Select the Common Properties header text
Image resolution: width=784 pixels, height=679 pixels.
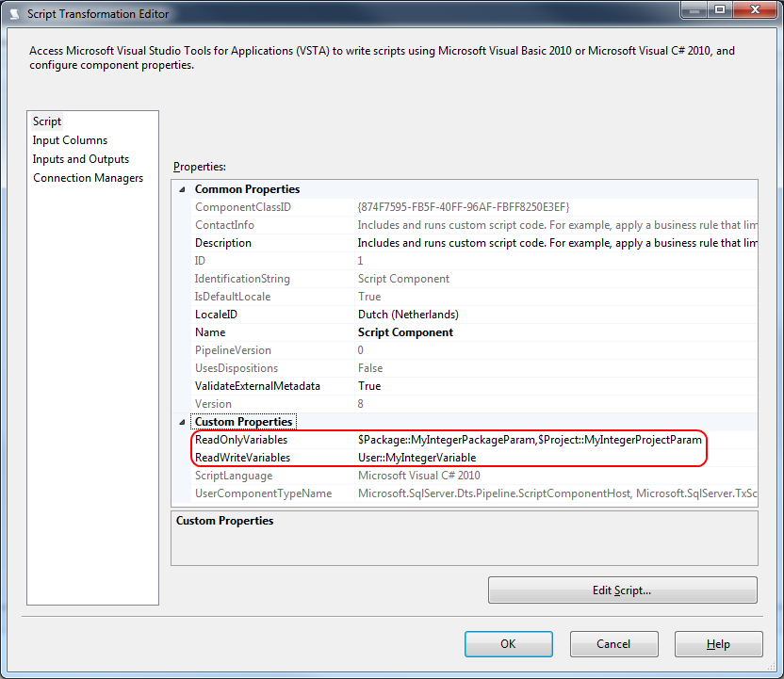tap(247, 189)
